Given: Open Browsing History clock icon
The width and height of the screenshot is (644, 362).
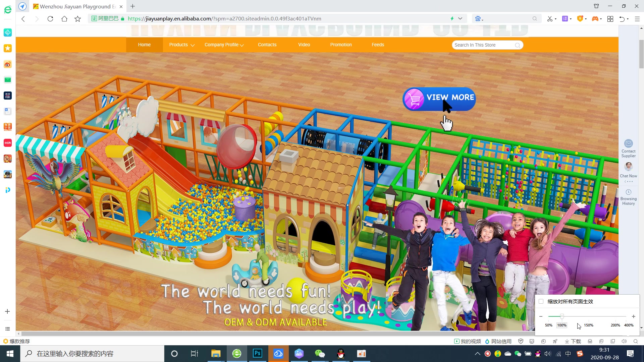Looking at the screenshot, I should coord(628,192).
